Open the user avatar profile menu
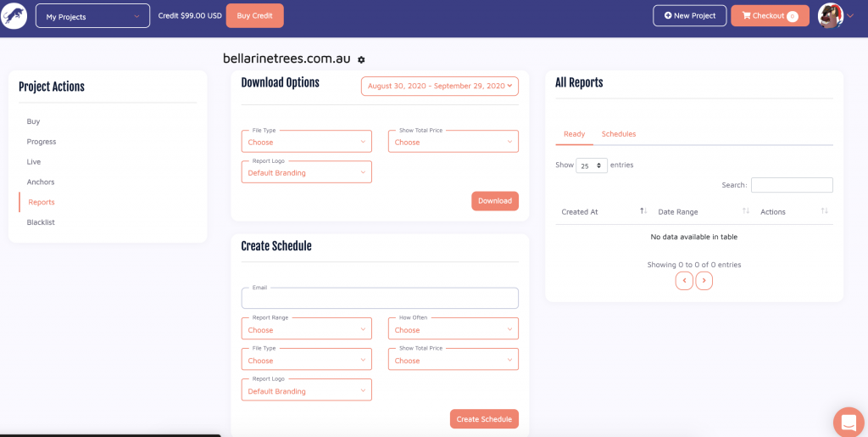 tap(831, 15)
